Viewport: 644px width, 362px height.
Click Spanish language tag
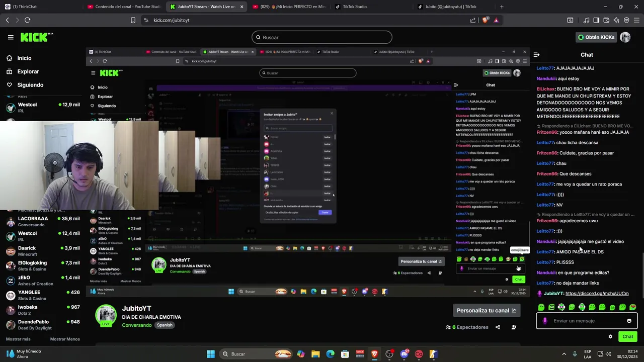pos(165,325)
